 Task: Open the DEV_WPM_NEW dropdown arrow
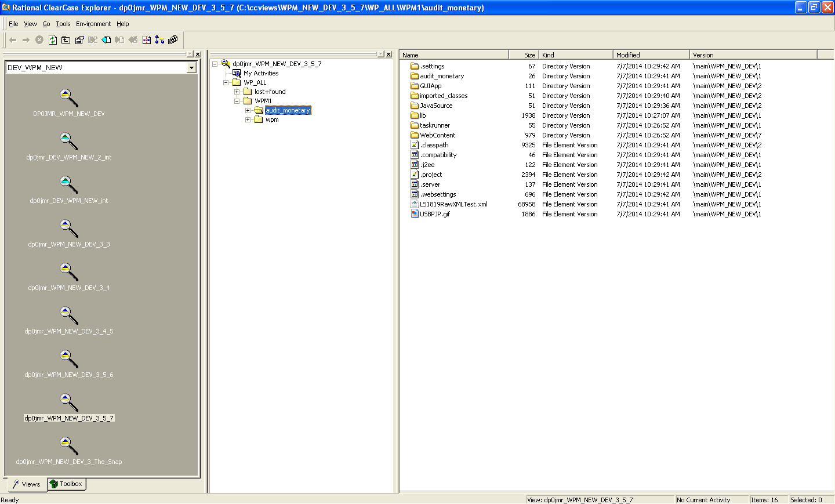pyautogui.click(x=191, y=68)
